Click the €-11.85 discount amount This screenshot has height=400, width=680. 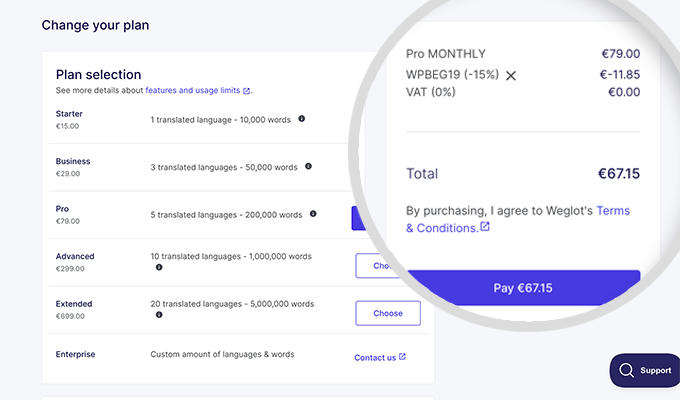620,75
